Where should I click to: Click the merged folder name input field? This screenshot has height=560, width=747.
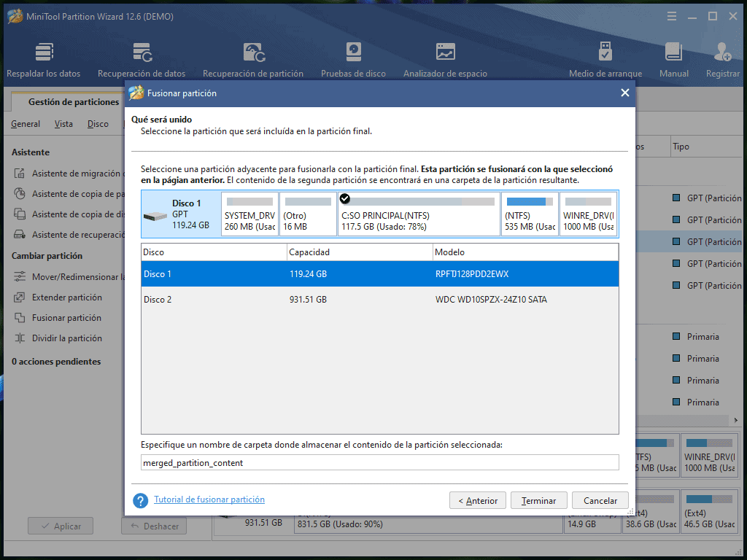point(379,462)
